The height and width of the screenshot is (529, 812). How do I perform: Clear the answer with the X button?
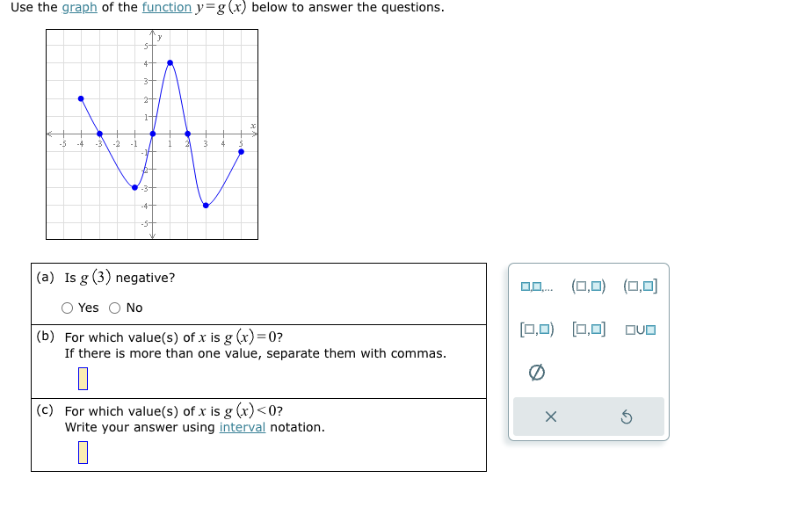click(x=551, y=417)
